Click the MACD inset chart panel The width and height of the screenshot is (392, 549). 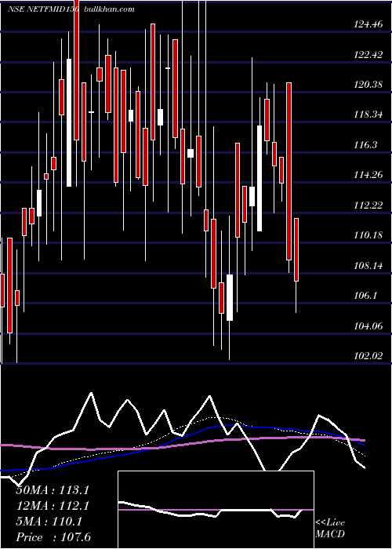(216, 510)
